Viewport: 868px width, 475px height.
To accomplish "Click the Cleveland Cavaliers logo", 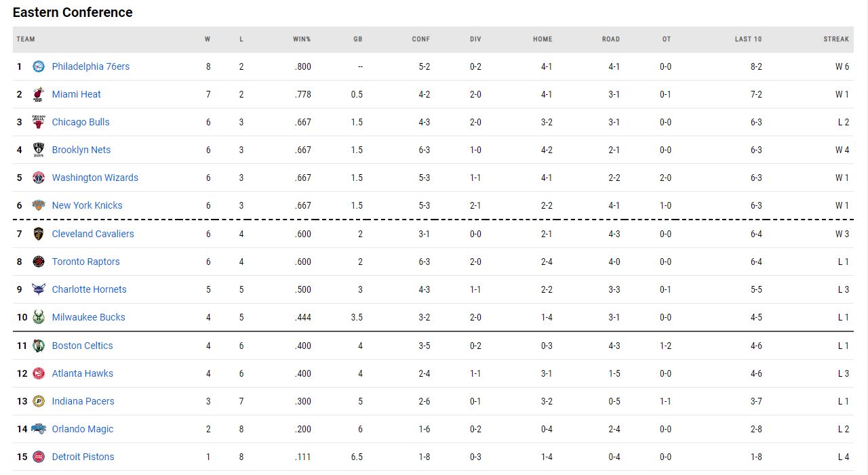I will [x=39, y=234].
